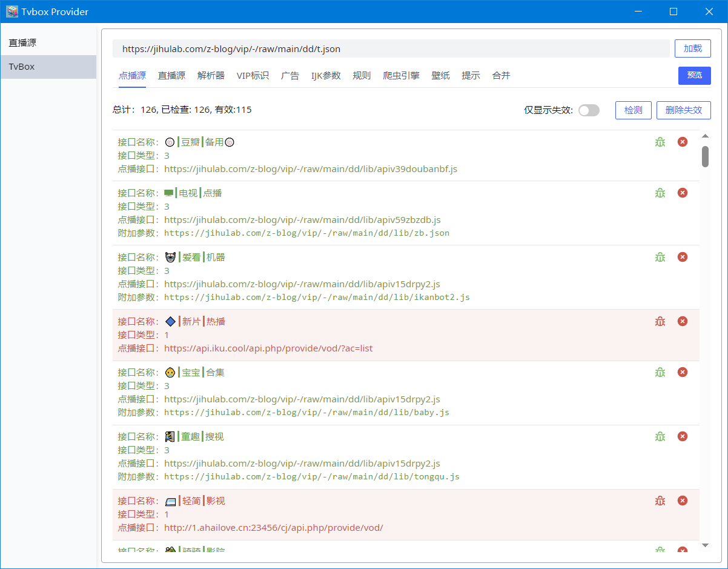Click the debug bug icon for 豆瓣备用 entry

coord(660,142)
